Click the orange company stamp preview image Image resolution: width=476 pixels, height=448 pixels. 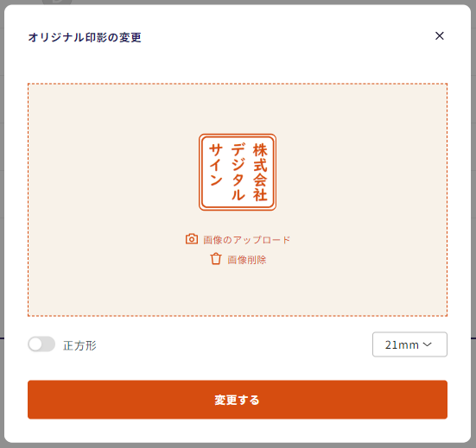tap(238, 173)
